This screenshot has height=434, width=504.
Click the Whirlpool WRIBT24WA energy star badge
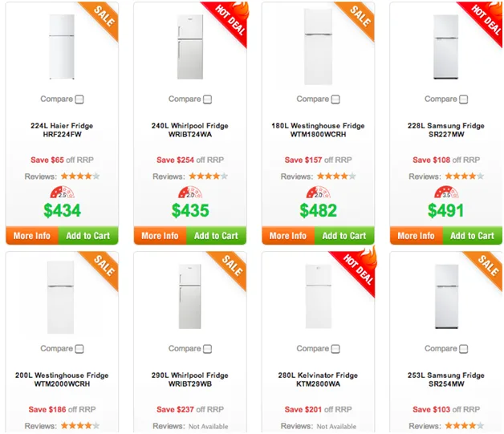point(190,193)
